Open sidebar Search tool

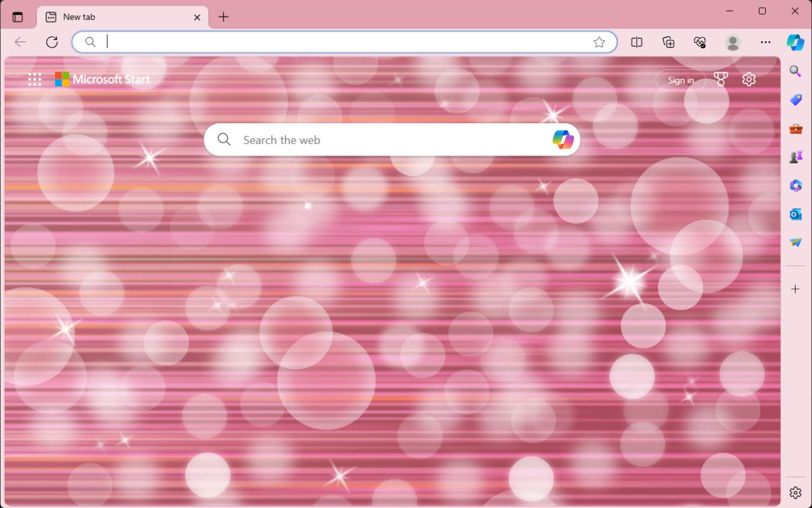796,71
